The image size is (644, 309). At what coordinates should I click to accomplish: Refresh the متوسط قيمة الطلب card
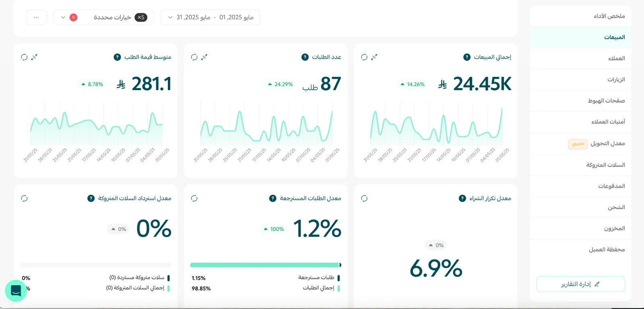pyautogui.click(x=24, y=57)
